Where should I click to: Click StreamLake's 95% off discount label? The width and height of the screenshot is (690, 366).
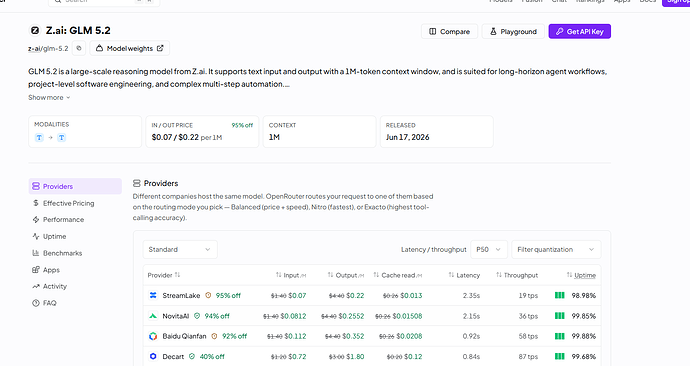[228, 296]
